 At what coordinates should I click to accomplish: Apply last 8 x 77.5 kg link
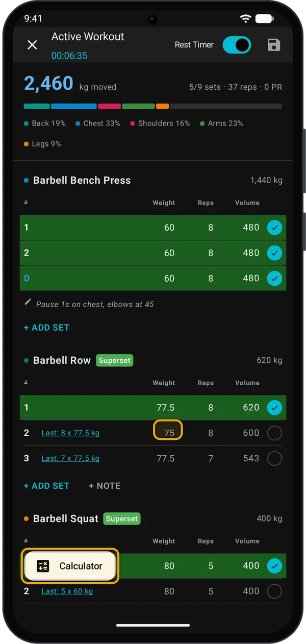click(x=70, y=433)
